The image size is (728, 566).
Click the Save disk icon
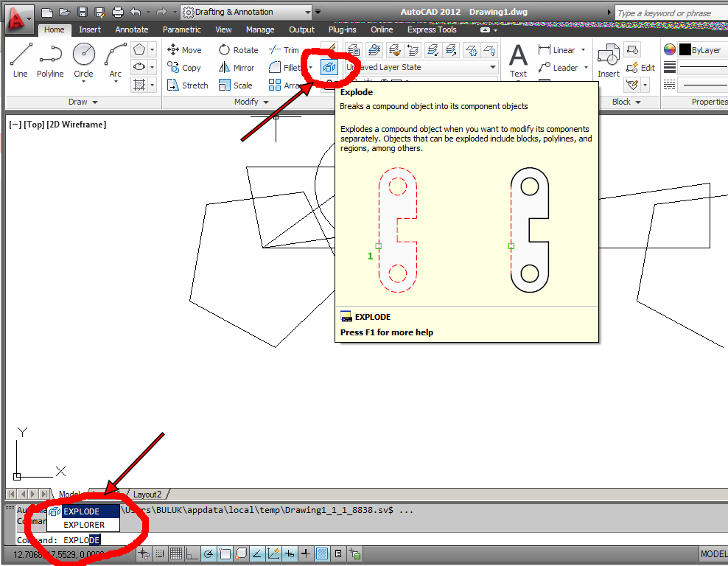[x=83, y=12]
